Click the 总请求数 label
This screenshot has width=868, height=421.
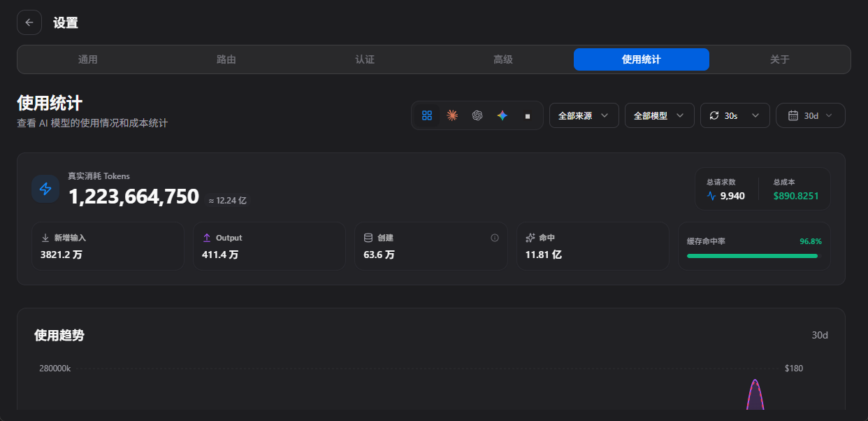(721, 182)
